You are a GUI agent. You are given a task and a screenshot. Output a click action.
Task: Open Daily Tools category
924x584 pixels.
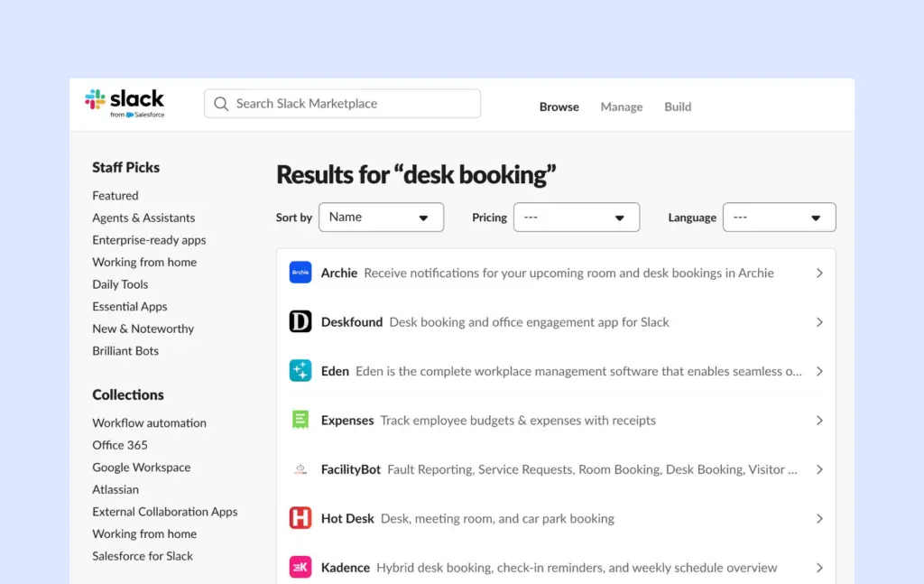[120, 284]
